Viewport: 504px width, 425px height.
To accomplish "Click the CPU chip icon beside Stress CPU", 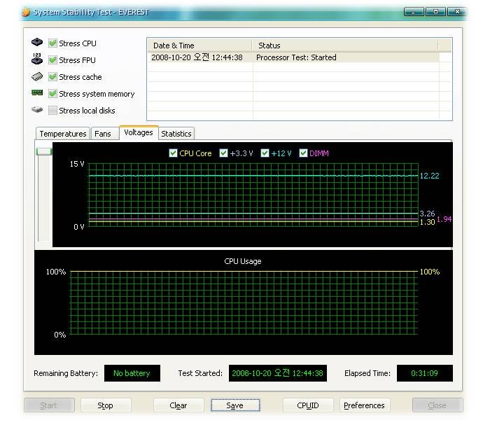I will tap(37, 42).
